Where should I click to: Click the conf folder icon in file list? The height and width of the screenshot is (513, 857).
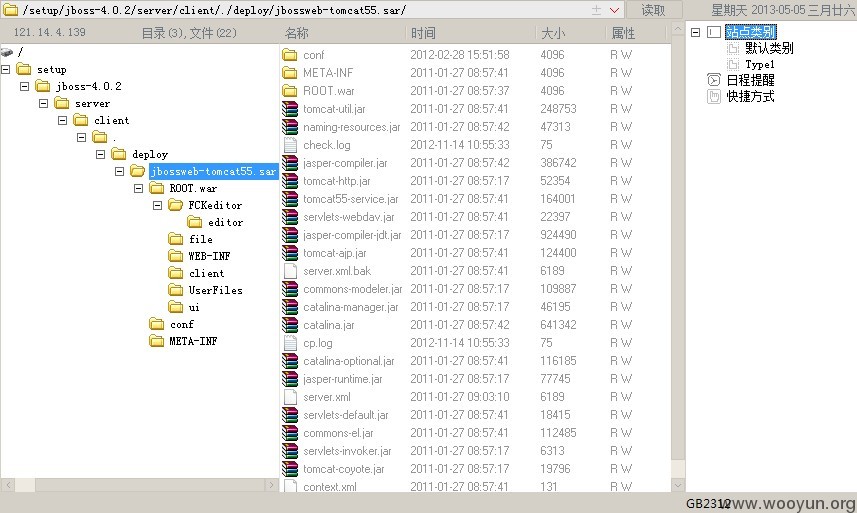290,55
